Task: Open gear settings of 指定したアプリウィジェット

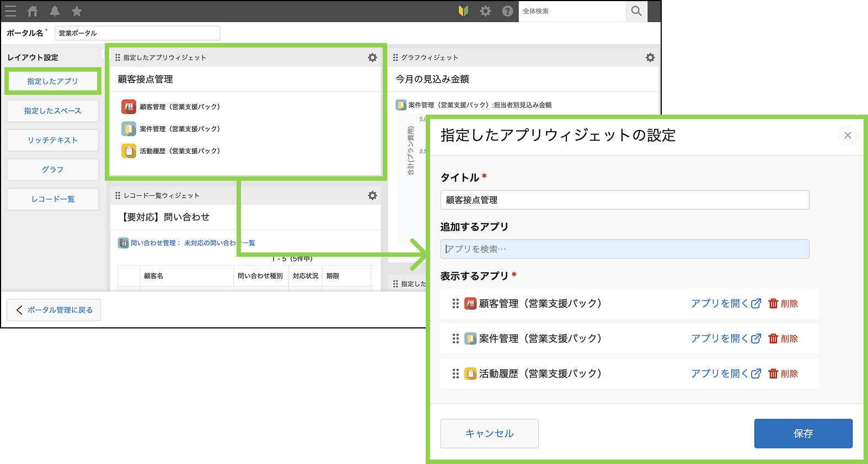Action: coord(373,57)
